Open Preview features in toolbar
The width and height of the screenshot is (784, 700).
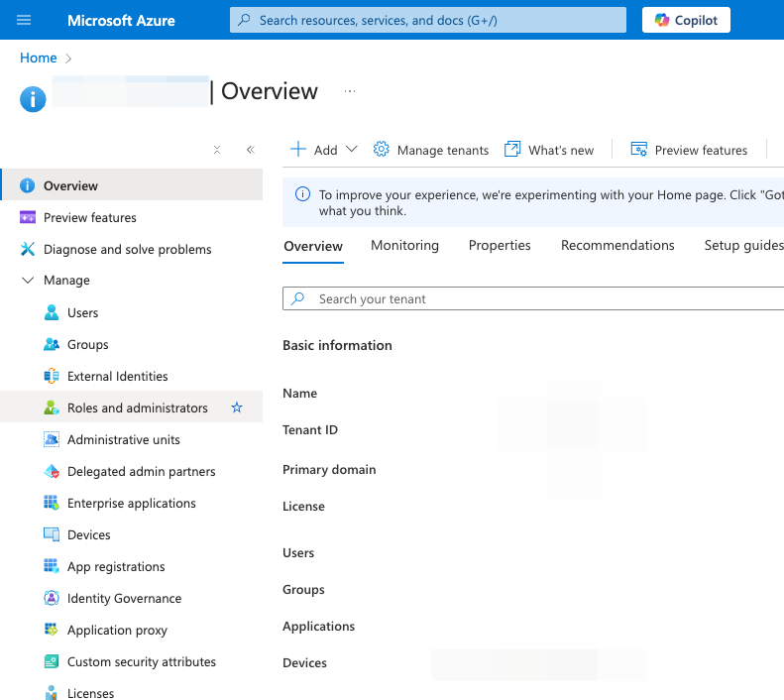[690, 150]
